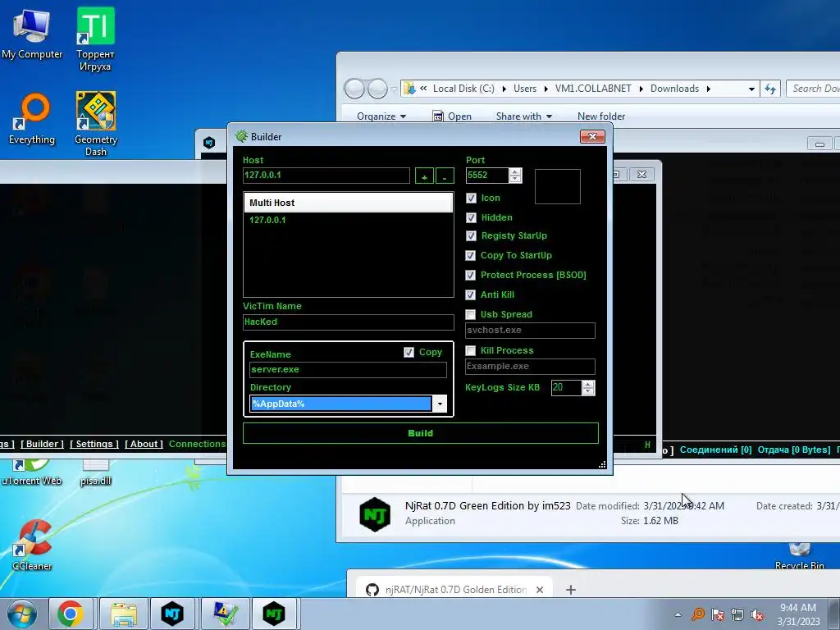Toggle the Anti Kill checkbox
Viewport: 840px width, 630px height.
tap(470, 294)
